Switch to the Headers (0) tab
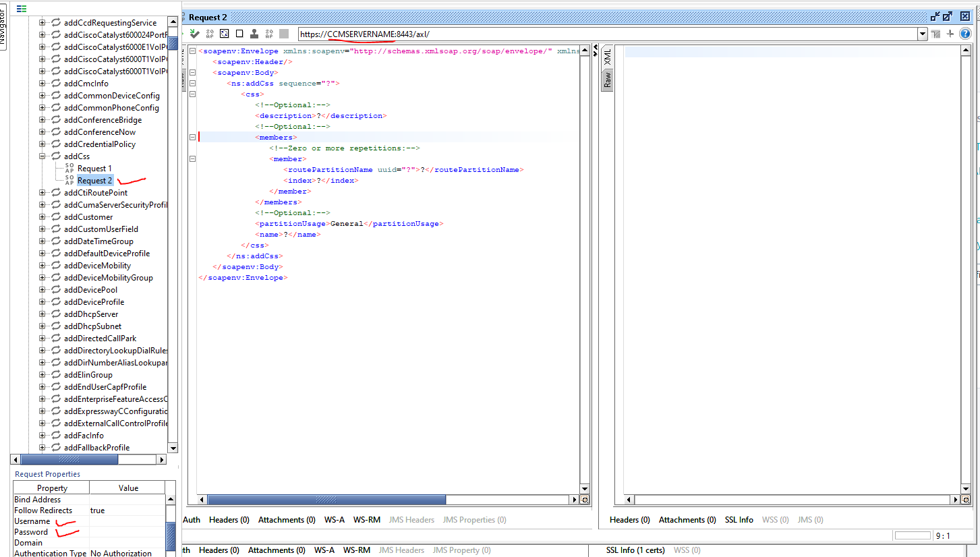This screenshot has width=980, height=557. 229,519
